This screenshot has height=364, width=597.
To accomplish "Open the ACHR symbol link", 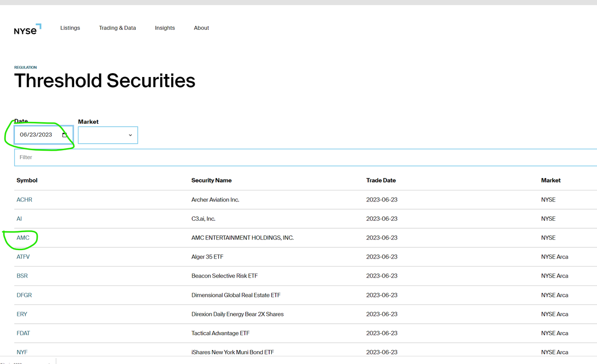I will coord(24,199).
